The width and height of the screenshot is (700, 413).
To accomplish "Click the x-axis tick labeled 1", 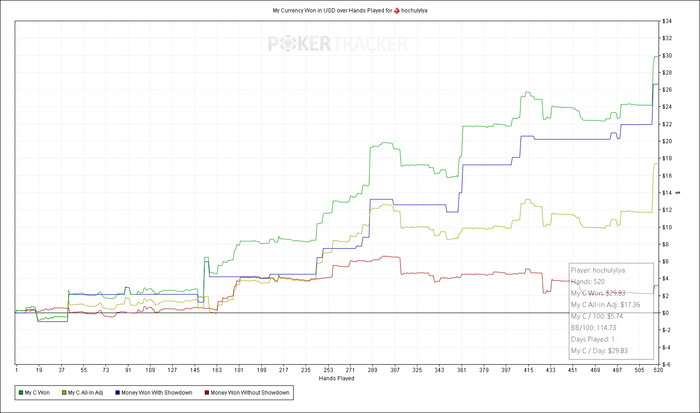I will (x=17, y=370).
